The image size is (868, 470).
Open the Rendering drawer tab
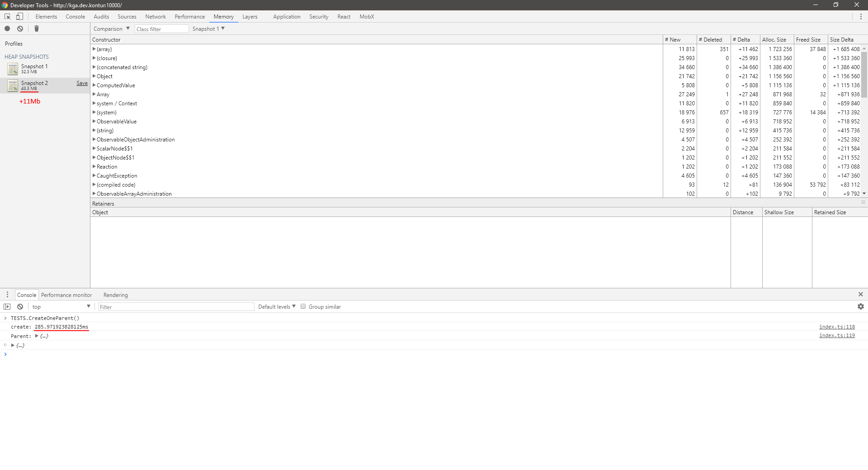[116, 295]
